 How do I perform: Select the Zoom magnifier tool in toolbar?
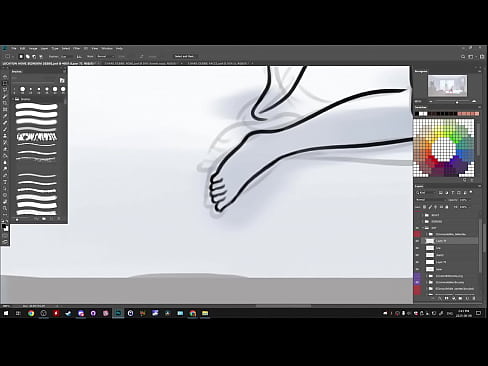tap(5, 208)
